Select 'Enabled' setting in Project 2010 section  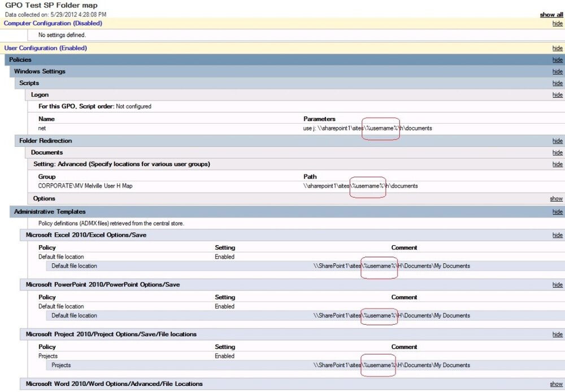(224, 356)
